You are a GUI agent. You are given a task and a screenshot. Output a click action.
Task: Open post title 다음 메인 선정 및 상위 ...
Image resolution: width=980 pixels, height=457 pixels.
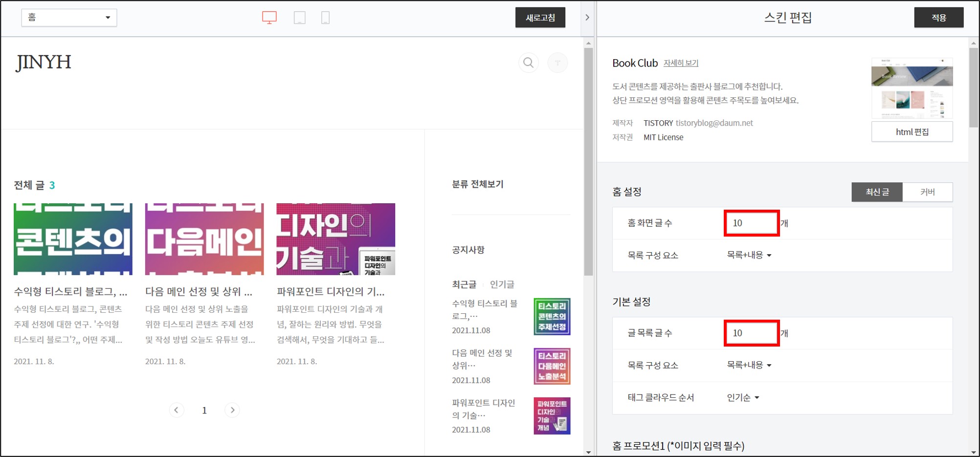pos(199,292)
